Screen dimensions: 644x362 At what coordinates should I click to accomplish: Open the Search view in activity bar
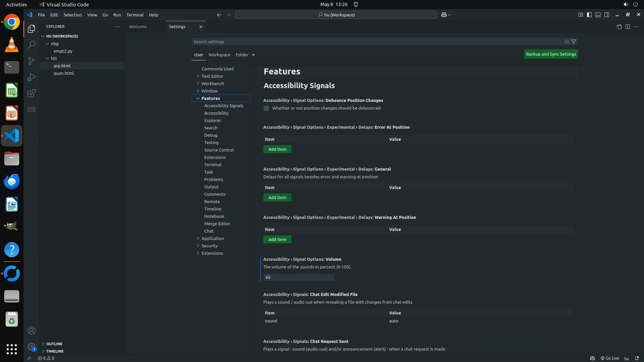point(31,45)
